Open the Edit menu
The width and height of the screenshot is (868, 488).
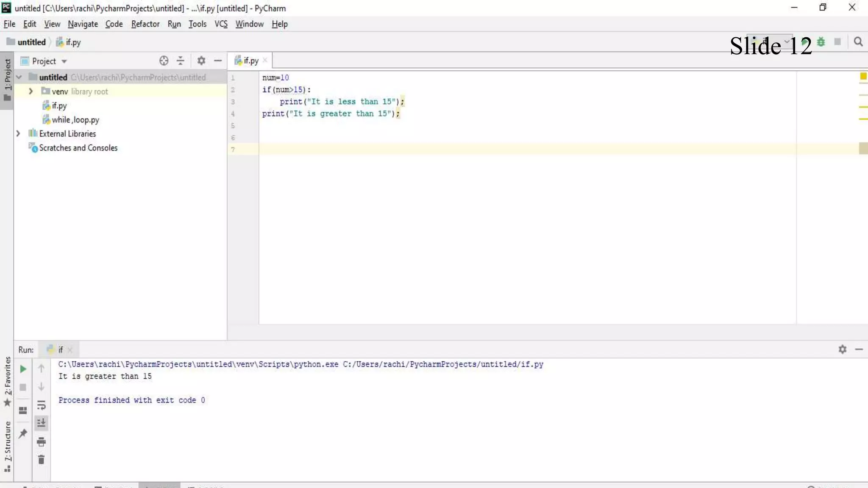pyautogui.click(x=30, y=24)
